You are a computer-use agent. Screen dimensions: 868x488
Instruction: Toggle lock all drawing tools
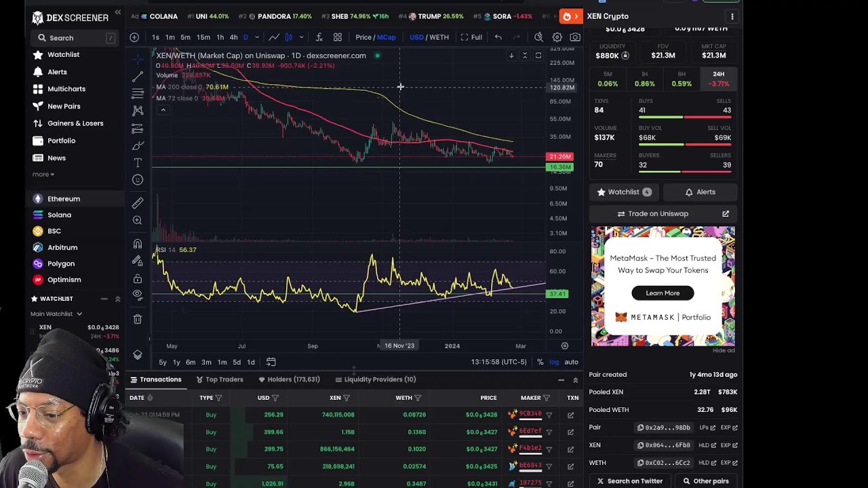coord(138,279)
